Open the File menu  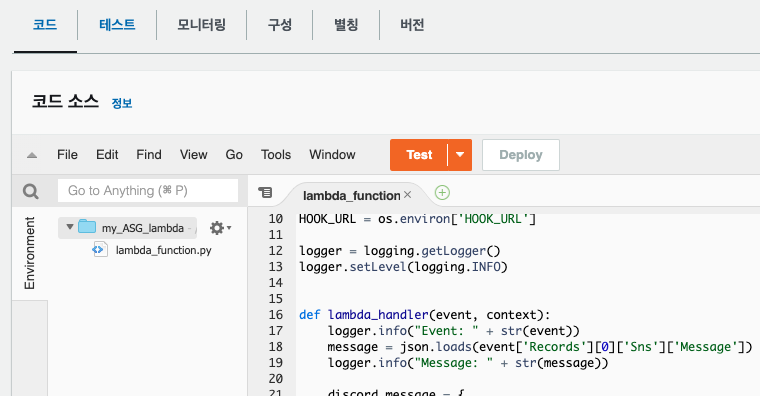(x=67, y=155)
